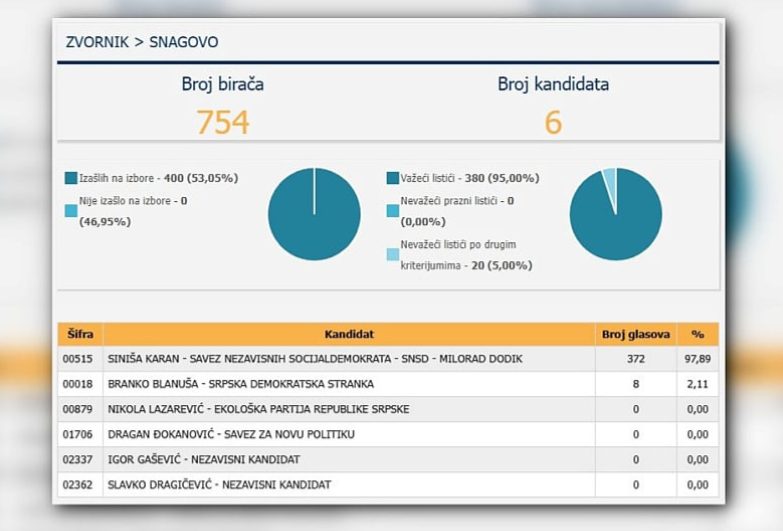Click the 'Nevažeći prazni listići' legend swatch
The width and height of the screenshot is (783, 531).
point(393,211)
